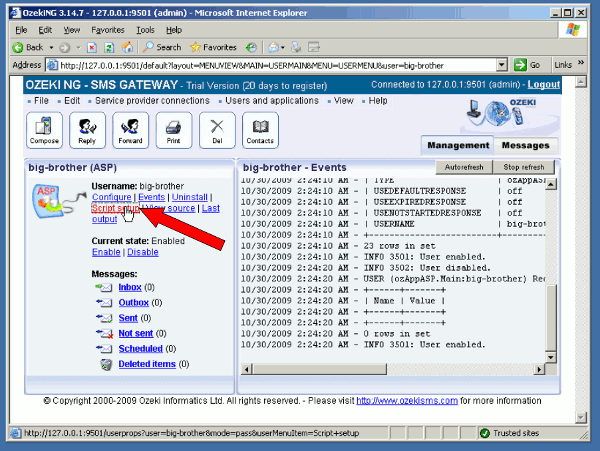Click the browser Mail icon

point(273,47)
